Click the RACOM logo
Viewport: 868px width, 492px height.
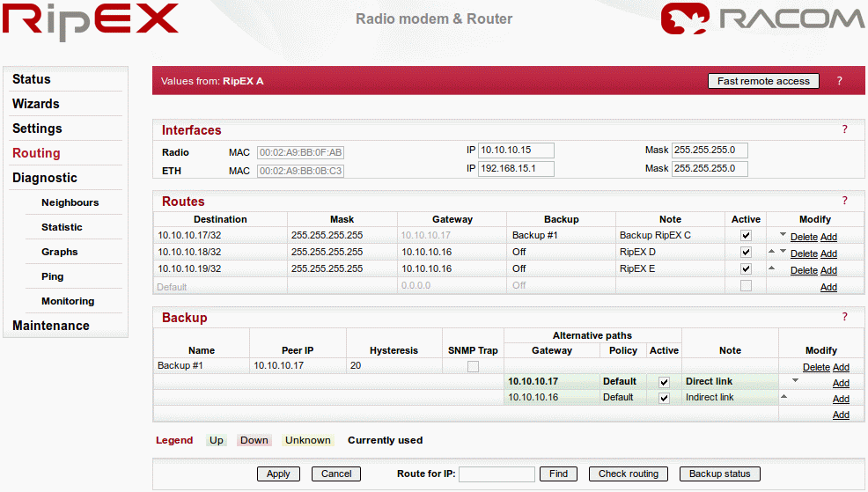(762, 20)
